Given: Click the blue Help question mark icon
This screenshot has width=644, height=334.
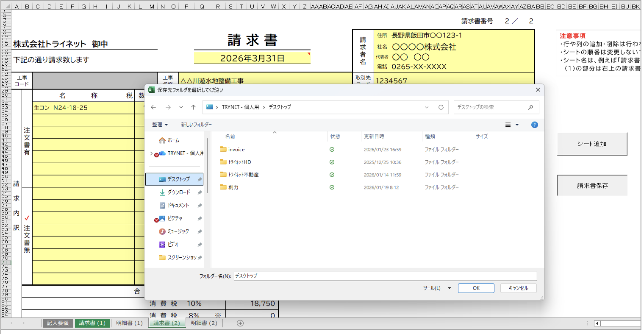Looking at the screenshot, I should click(x=534, y=125).
